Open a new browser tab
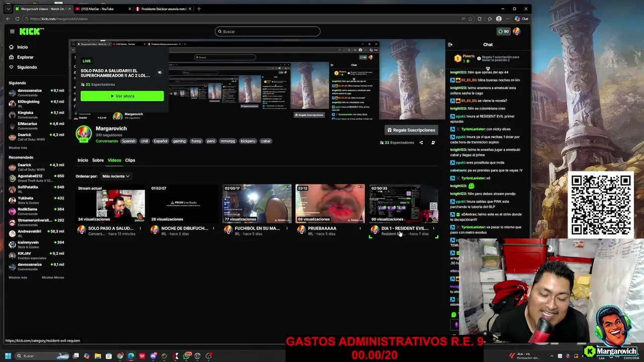Viewport: 644px width, 362px height. click(x=199, y=9)
